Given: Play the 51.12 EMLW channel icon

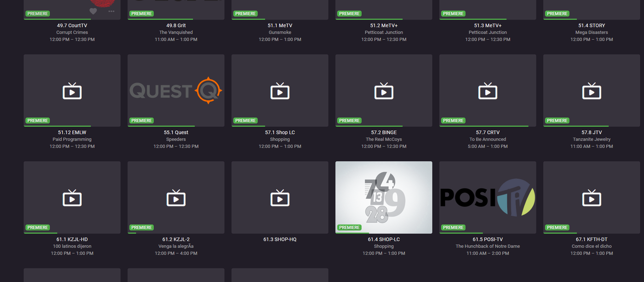Looking at the screenshot, I should pos(72,91).
